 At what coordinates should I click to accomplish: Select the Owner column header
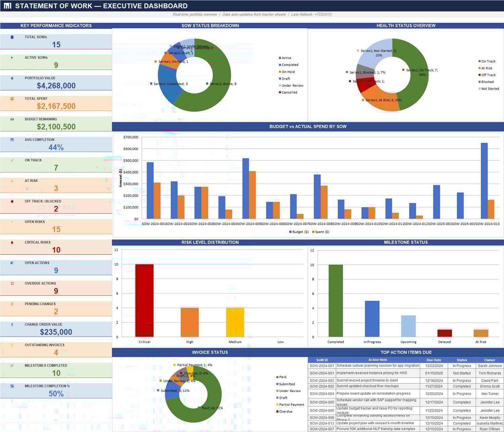[x=490, y=360]
